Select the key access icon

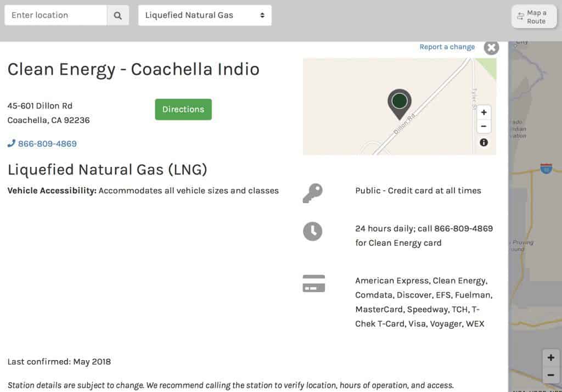pyautogui.click(x=313, y=193)
